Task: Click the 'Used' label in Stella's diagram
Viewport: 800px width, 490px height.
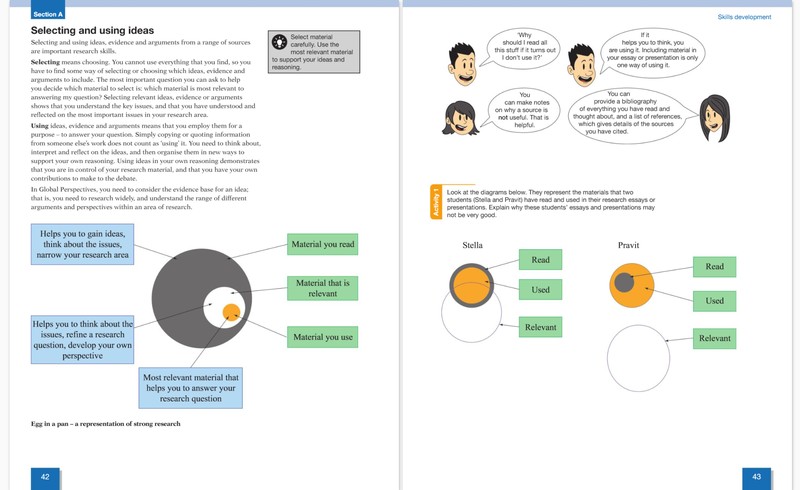Action: point(540,289)
